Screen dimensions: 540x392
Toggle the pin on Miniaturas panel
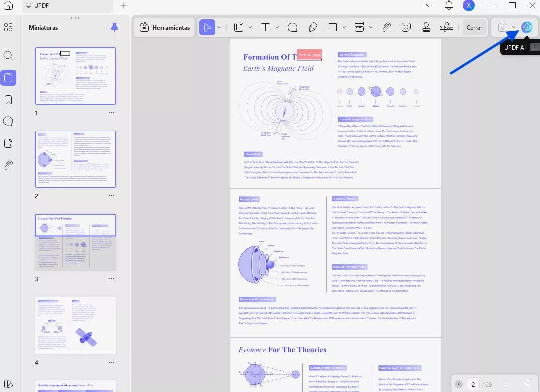(114, 27)
